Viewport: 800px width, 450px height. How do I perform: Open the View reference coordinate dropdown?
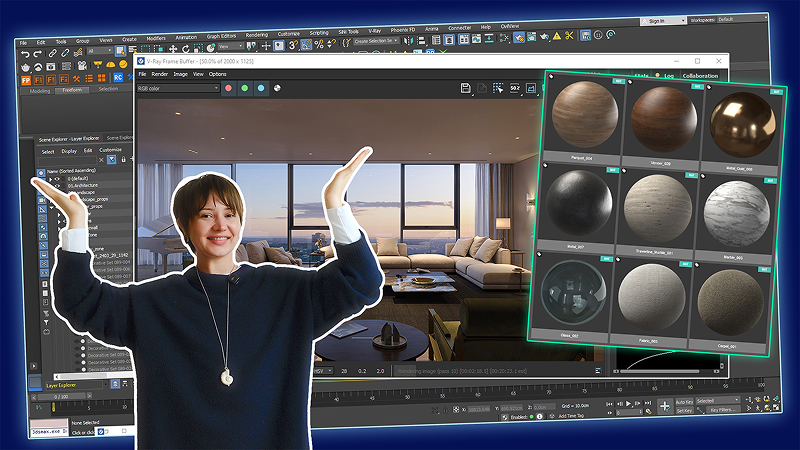231,46
